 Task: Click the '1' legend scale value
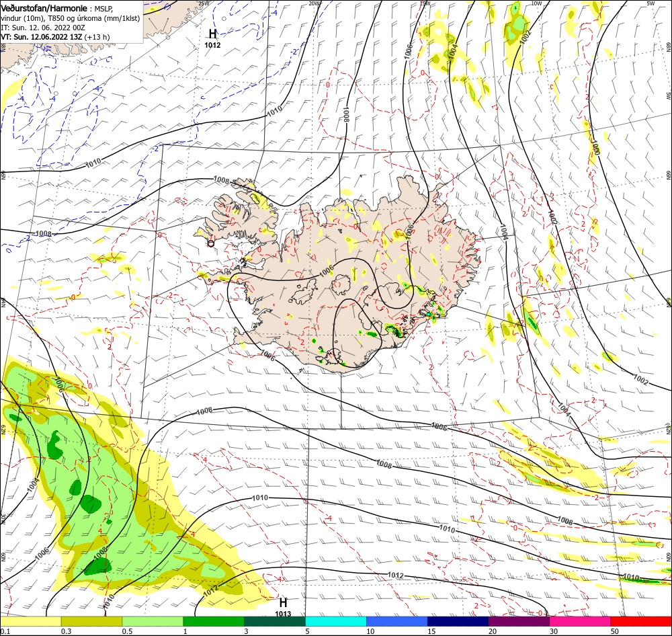(185, 631)
